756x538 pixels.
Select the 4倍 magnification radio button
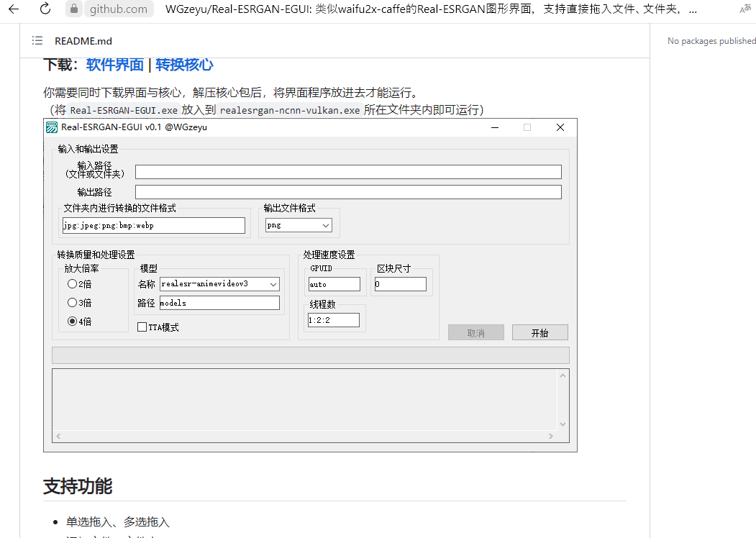(73, 321)
